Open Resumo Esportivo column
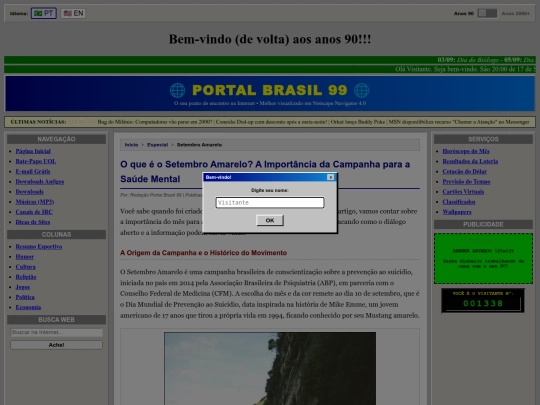The image size is (540, 405). click(39, 247)
